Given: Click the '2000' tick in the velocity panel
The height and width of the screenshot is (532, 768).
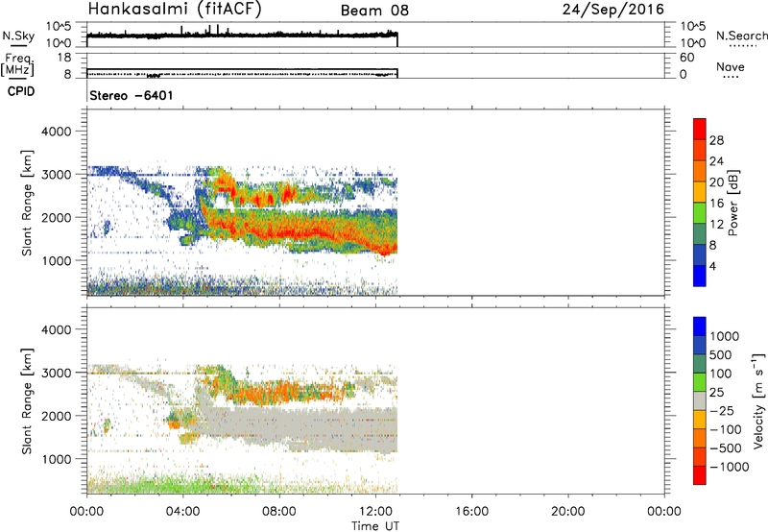Looking at the screenshot, I should (x=57, y=416).
